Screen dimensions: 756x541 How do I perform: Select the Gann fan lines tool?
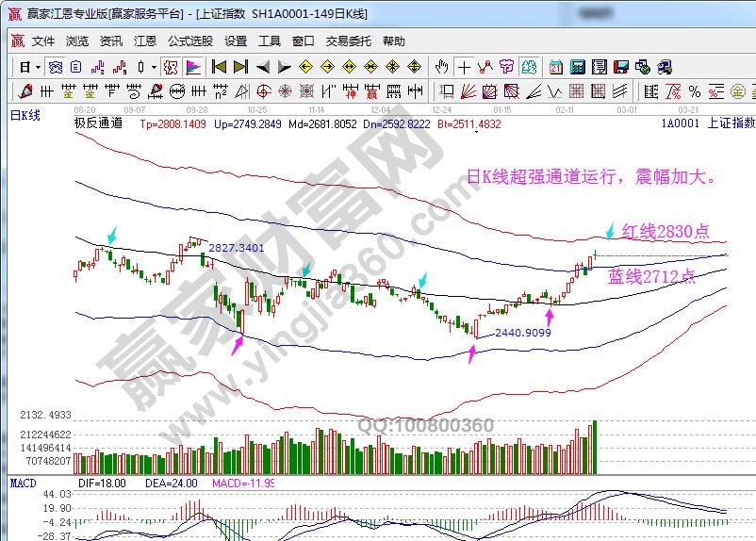point(468,91)
